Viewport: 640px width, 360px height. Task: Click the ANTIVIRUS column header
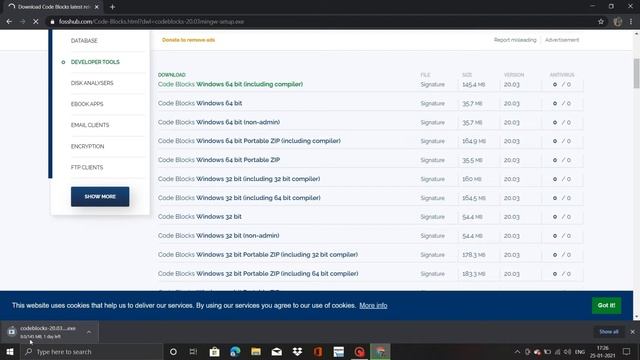pos(562,75)
